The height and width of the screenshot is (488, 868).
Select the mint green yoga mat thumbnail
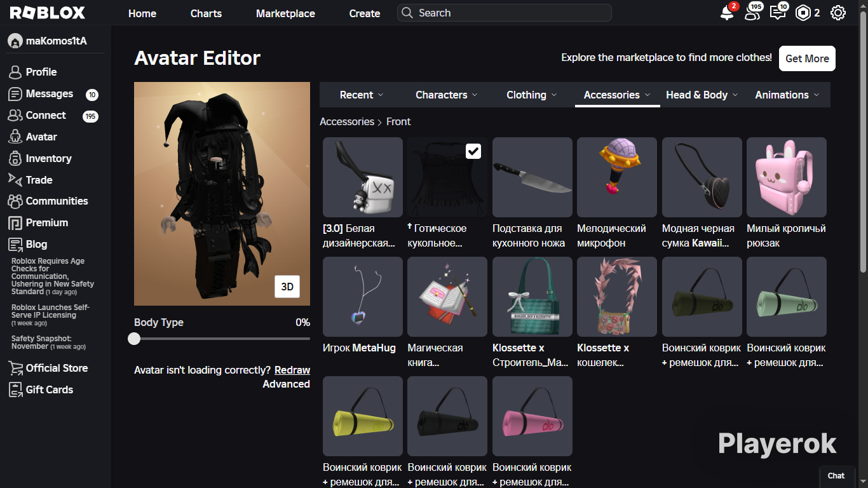point(787,297)
